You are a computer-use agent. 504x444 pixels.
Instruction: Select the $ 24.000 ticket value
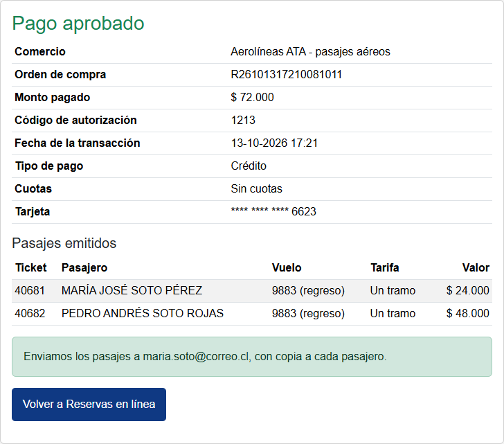click(x=468, y=290)
